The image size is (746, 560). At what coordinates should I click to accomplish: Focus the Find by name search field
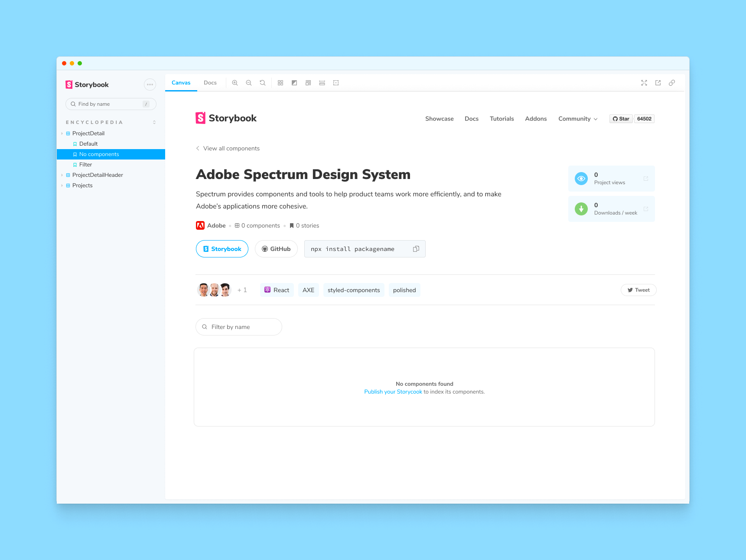[111, 104]
